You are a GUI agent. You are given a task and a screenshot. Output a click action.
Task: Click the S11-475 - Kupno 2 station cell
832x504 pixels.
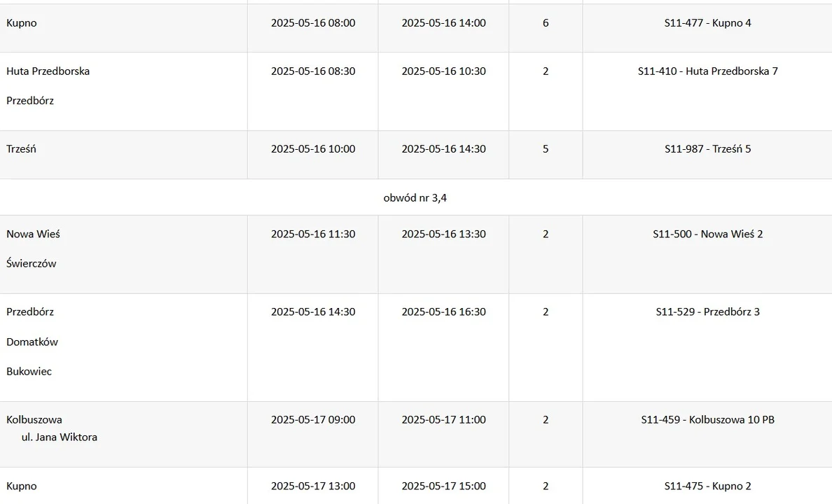pos(707,486)
